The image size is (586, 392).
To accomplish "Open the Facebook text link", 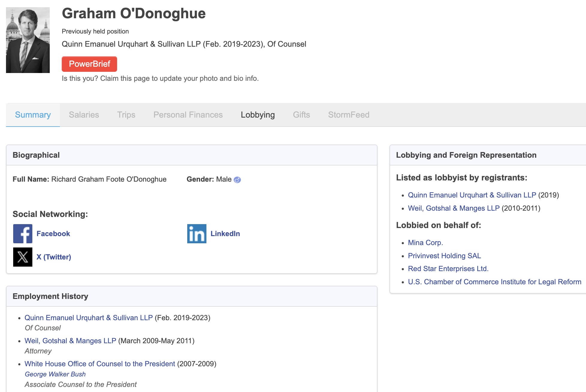I will [x=53, y=234].
